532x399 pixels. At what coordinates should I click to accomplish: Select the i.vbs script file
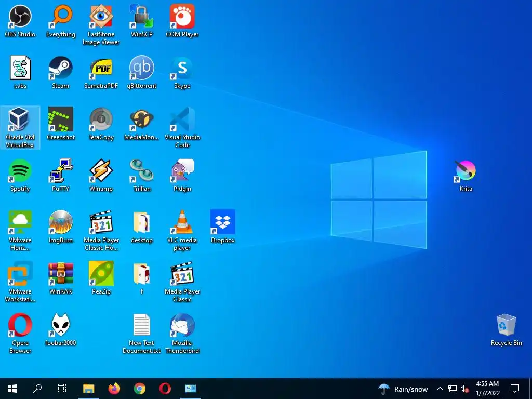(x=20, y=72)
